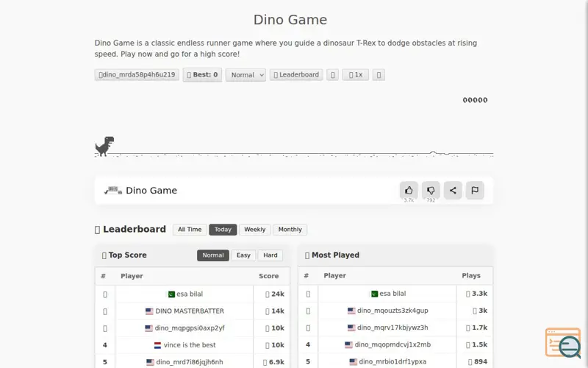Click player dino_mrbio1drf1ypxa
588x368 pixels.
(392, 361)
